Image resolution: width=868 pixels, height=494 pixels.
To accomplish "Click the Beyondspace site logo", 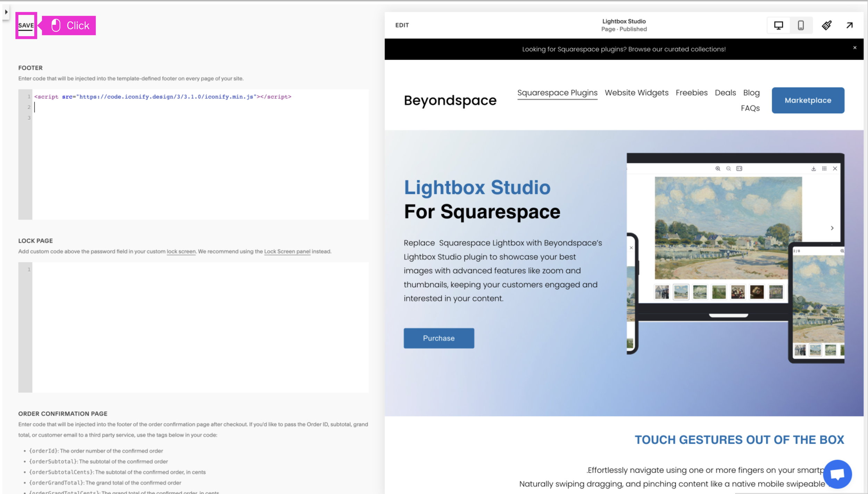I will point(450,100).
